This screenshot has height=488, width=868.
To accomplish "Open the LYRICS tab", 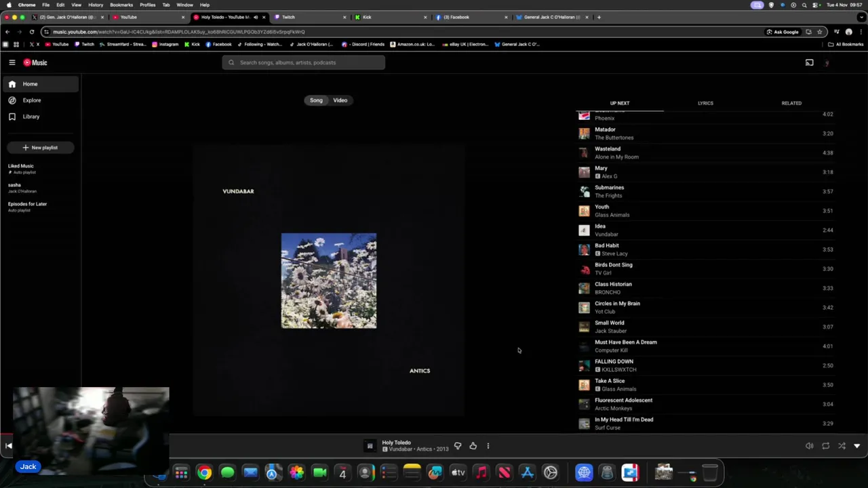I will 705,103.
